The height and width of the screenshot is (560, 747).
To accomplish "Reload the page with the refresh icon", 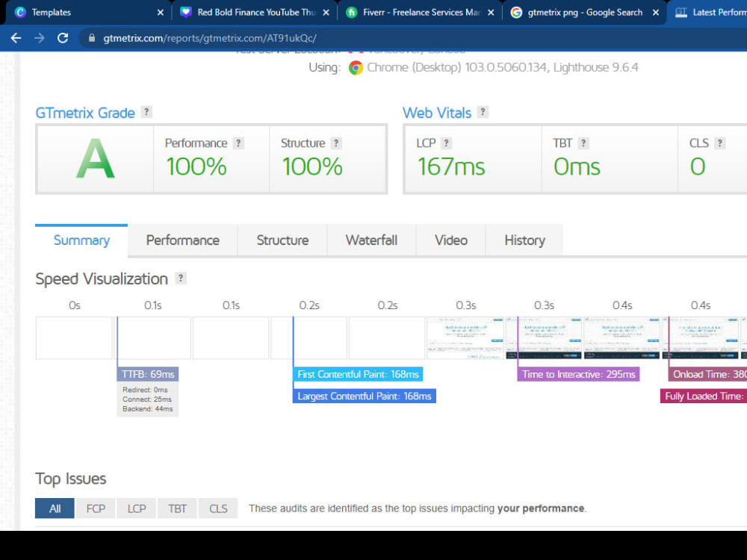I will tap(63, 38).
